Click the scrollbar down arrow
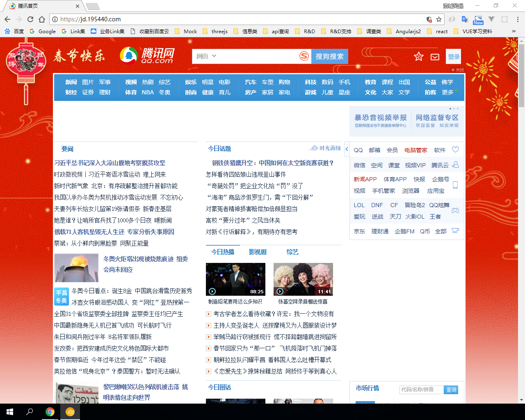The image size is (525, 420). (522, 400)
